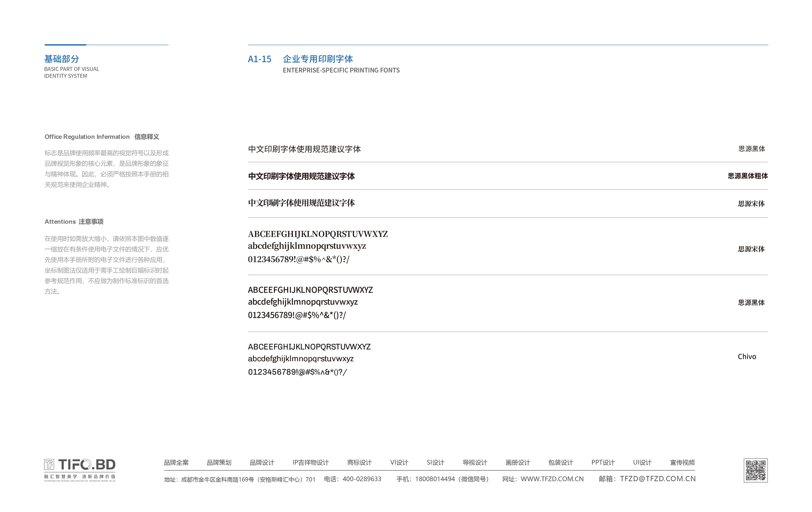812x512 pixels.
Task: Click the phone number 400-0289633
Action: 362,479
